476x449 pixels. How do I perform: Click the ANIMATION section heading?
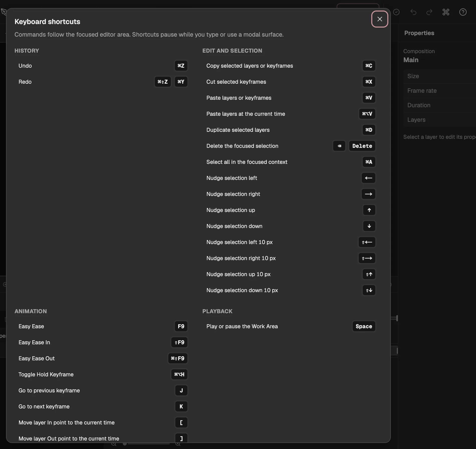pos(31,311)
